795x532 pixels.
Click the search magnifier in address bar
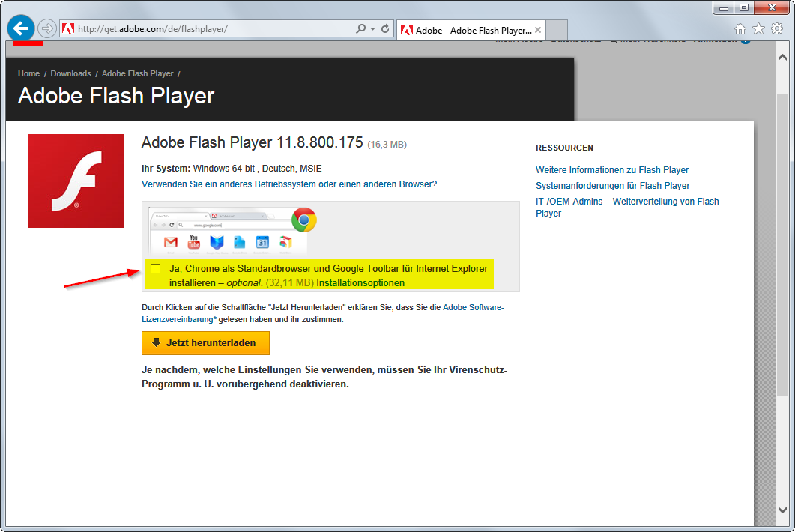point(360,29)
